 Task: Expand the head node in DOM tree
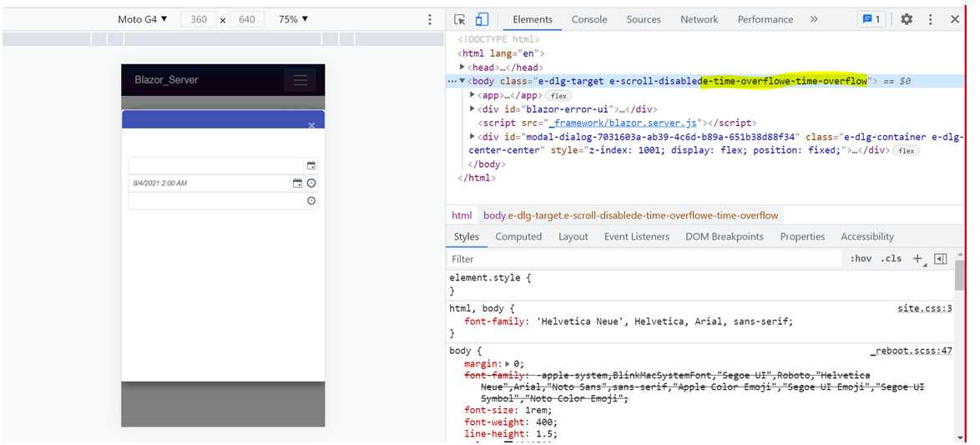click(462, 67)
